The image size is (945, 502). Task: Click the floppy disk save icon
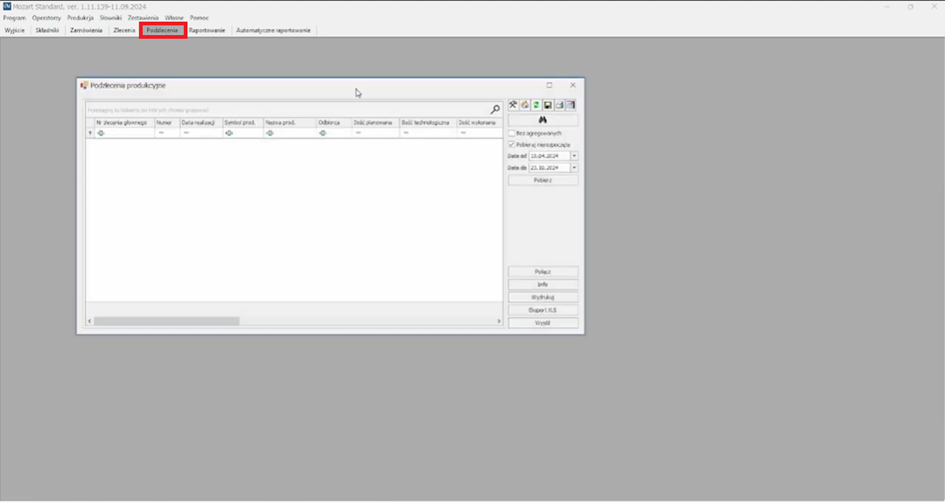click(548, 105)
